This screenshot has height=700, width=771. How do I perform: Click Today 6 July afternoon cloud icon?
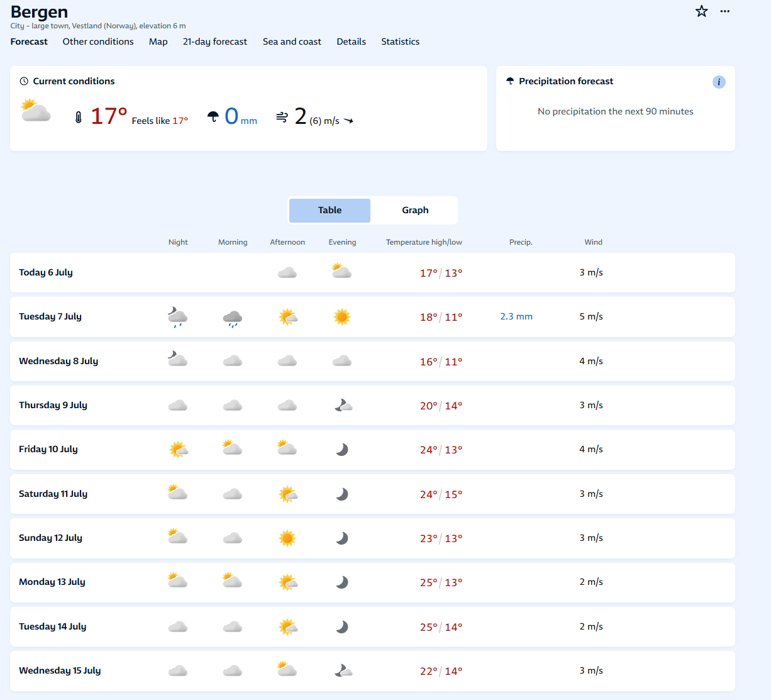(x=287, y=272)
